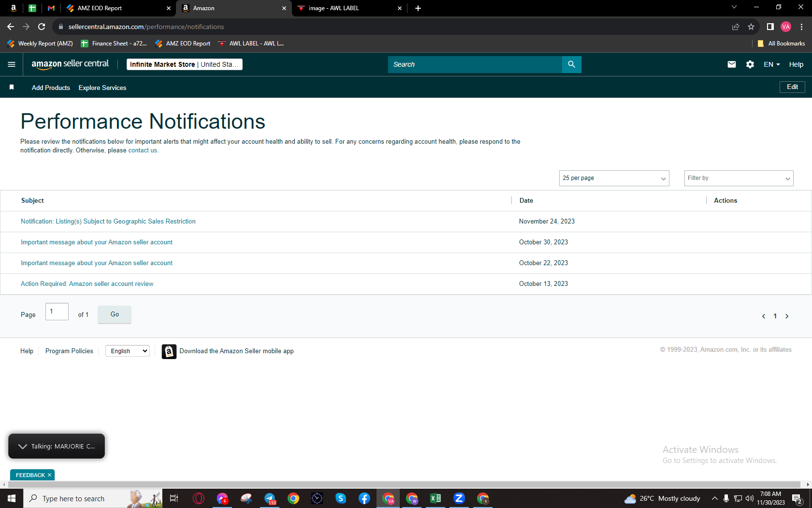Click the page number input field

click(x=57, y=312)
